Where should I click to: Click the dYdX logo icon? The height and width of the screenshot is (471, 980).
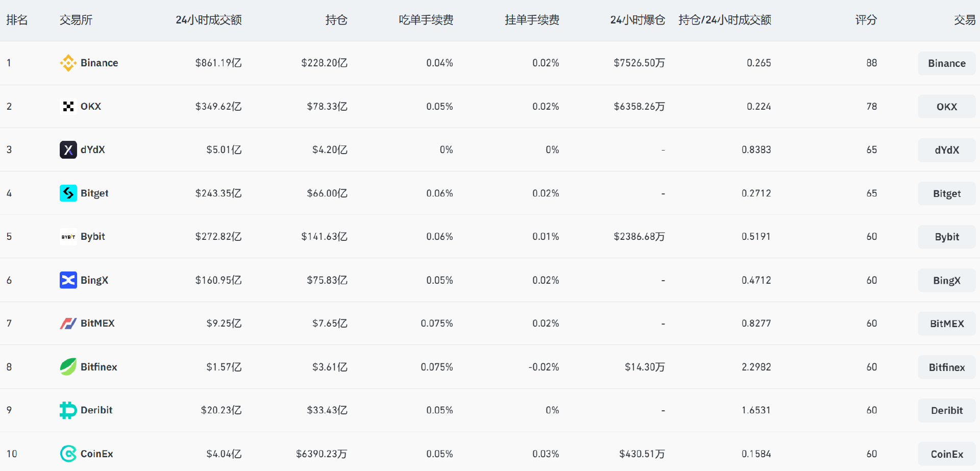click(x=68, y=150)
